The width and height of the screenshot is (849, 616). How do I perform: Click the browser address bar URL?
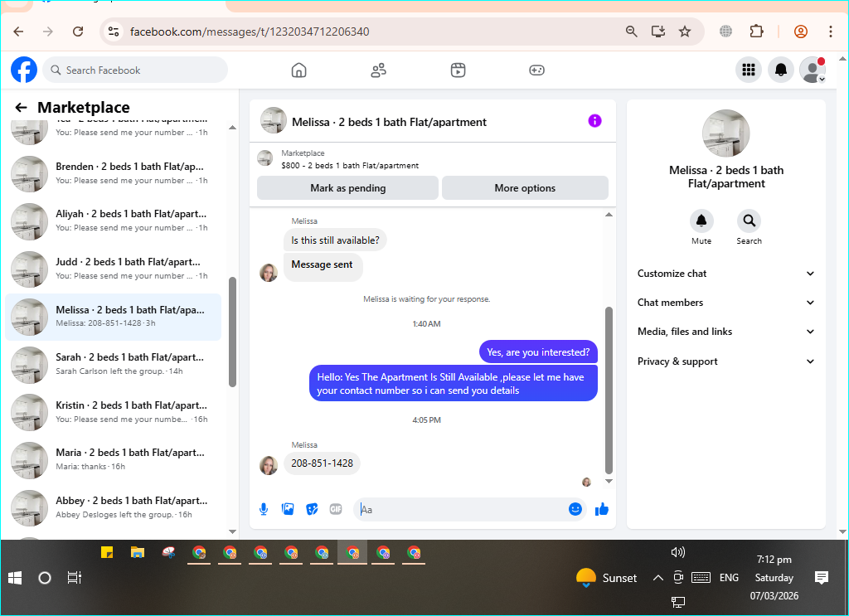250,32
